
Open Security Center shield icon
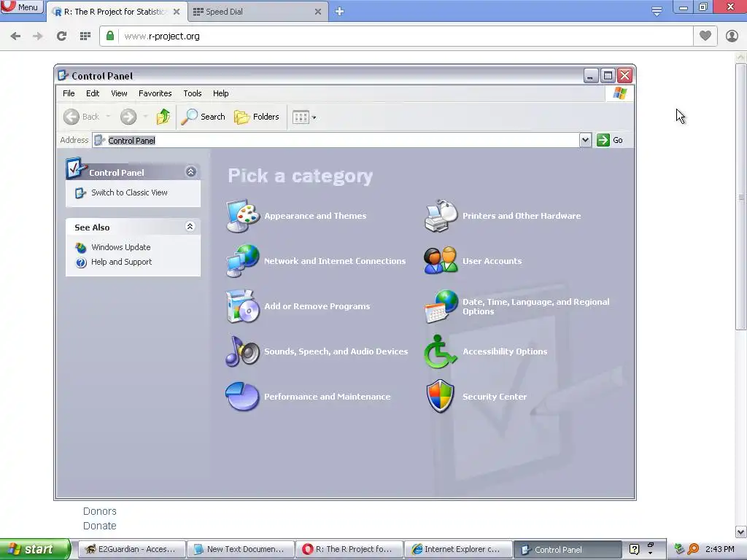[x=440, y=396]
